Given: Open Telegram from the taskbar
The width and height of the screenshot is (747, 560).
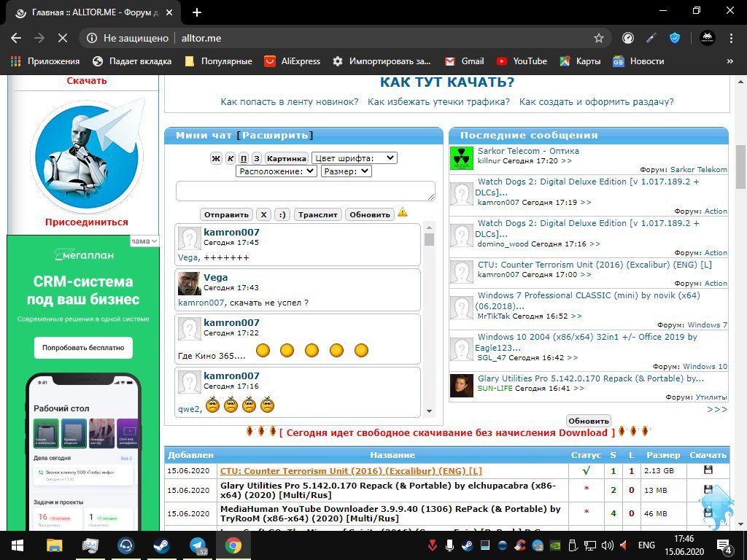Looking at the screenshot, I should pos(198,545).
